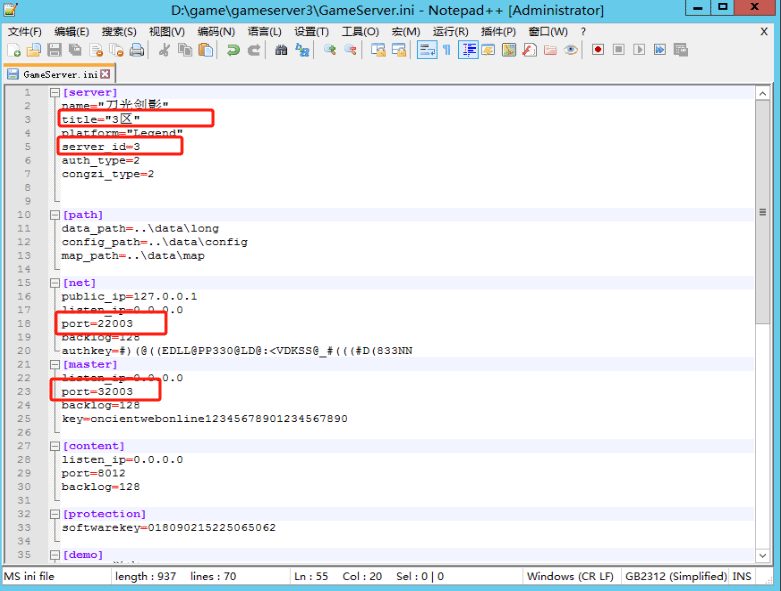Start macro recording with red dot
This screenshot has height=591, width=781.
tap(598, 50)
